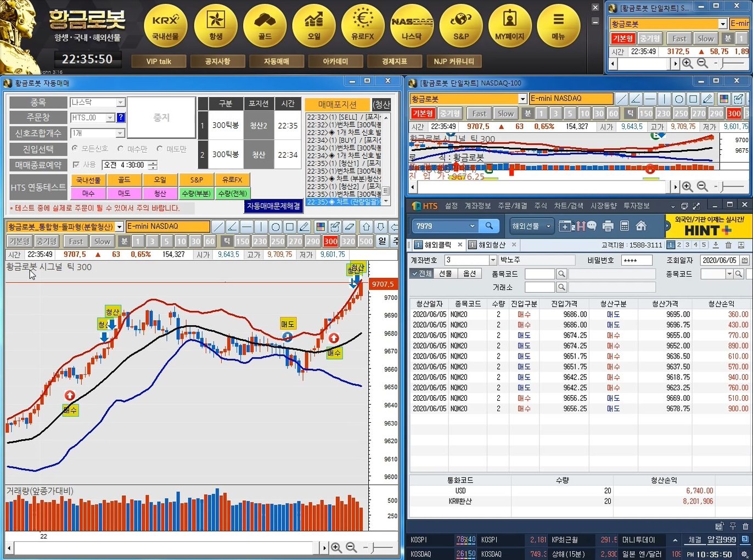This screenshot has width=753, height=560.
Task: Open the 유로FX market icon
Action: 363,26
